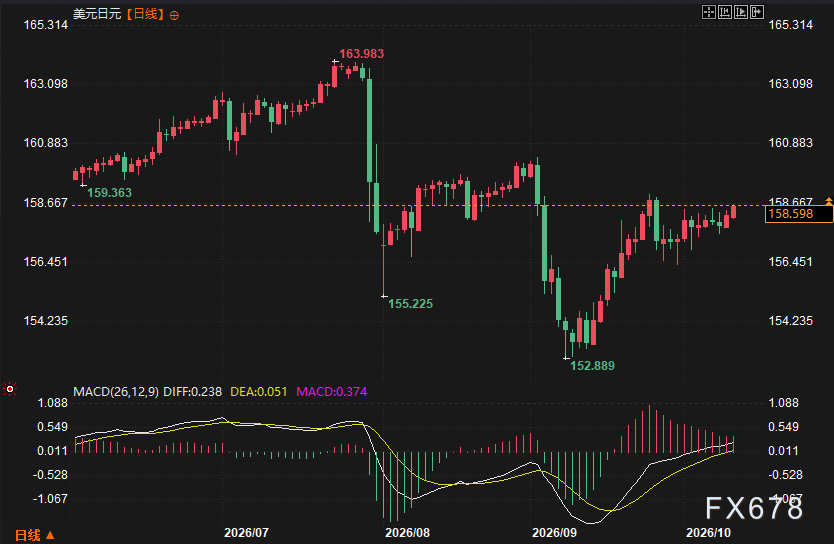Click the 【日线】 period label in title
This screenshot has height=544, width=834.
(x=145, y=14)
